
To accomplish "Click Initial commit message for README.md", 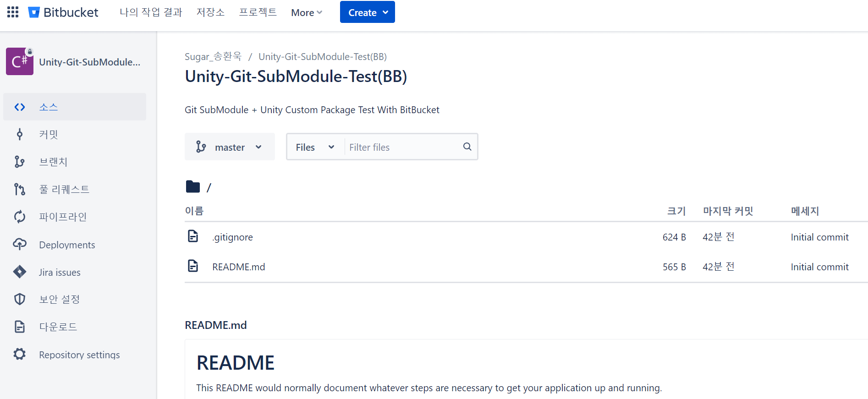I will (819, 267).
